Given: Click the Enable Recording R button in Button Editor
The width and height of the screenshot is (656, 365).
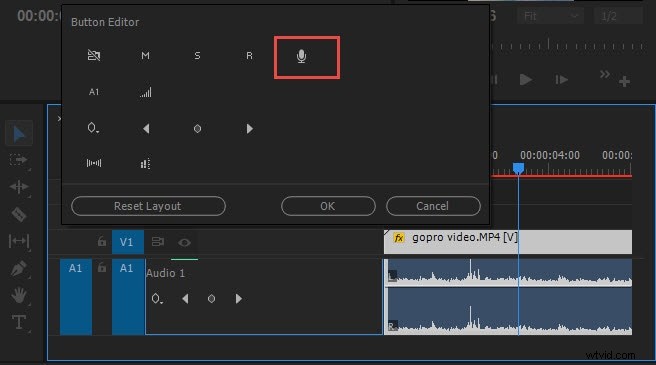Looking at the screenshot, I should (x=249, y=56).
